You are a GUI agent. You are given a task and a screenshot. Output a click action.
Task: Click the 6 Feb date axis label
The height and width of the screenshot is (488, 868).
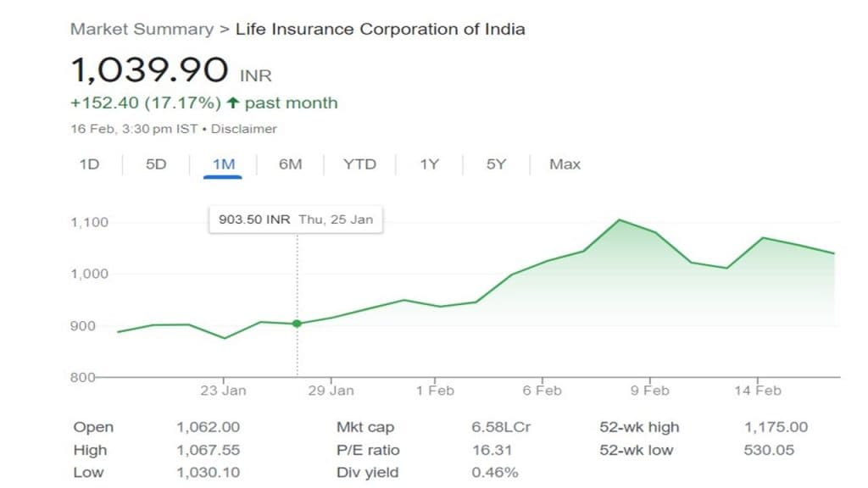coord(542,391)
